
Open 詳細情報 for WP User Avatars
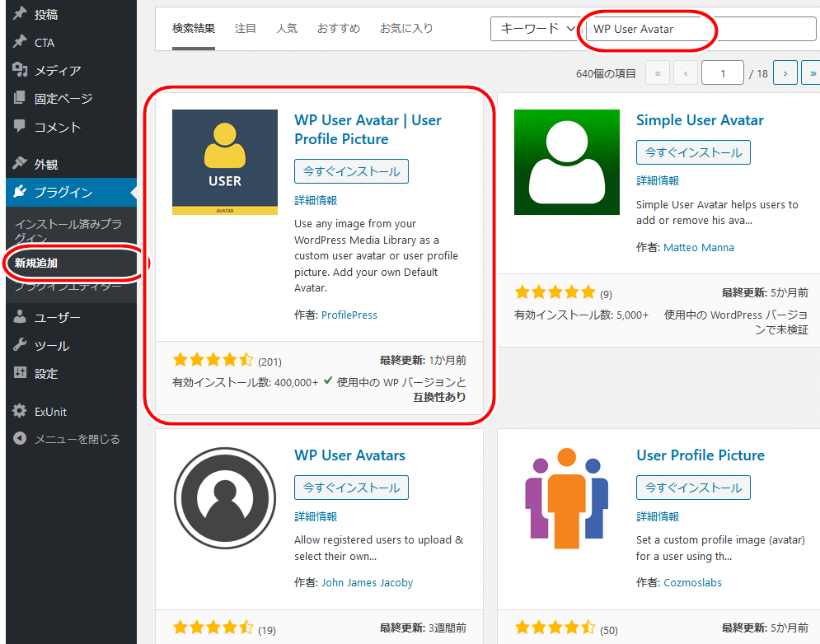click(316, 516)
